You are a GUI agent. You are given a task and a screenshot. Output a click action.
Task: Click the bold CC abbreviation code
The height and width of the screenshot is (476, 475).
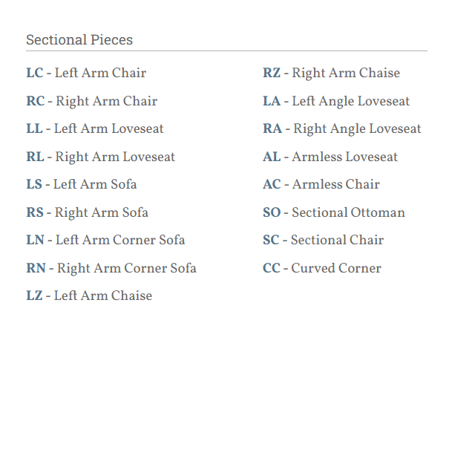click(272, 268)
